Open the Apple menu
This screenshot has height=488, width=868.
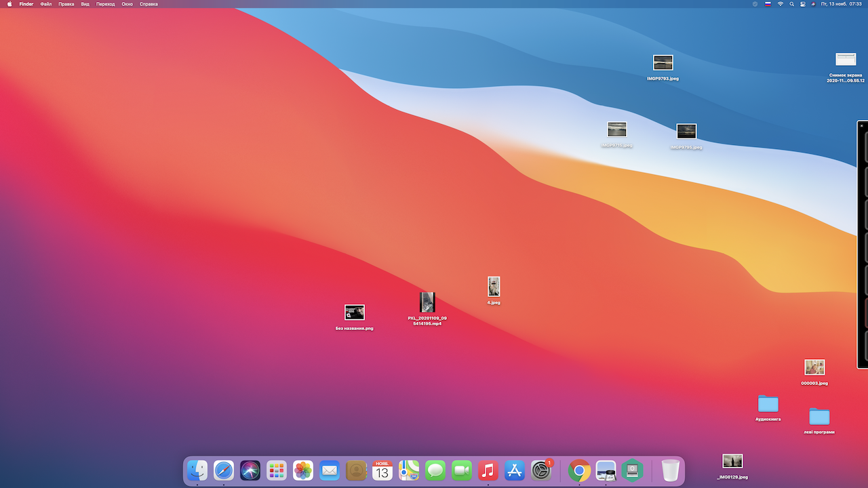click(x=9, y=4)
